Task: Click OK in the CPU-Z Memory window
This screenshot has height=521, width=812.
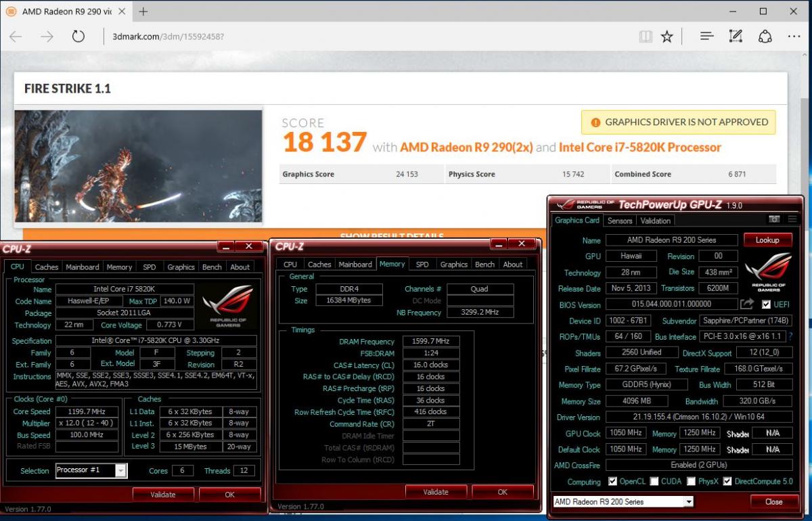Action: tap(503, 492)
